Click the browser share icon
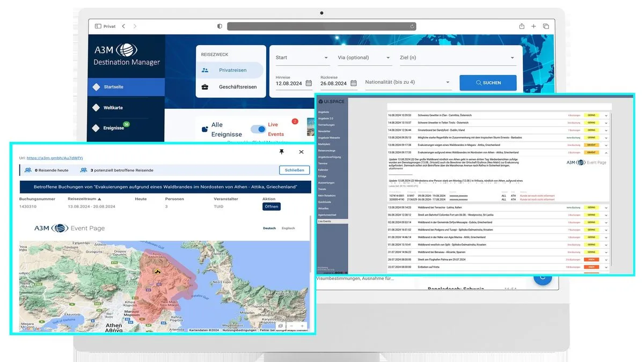The width and height of the screenshot is (644, 362). coord(522,26)
